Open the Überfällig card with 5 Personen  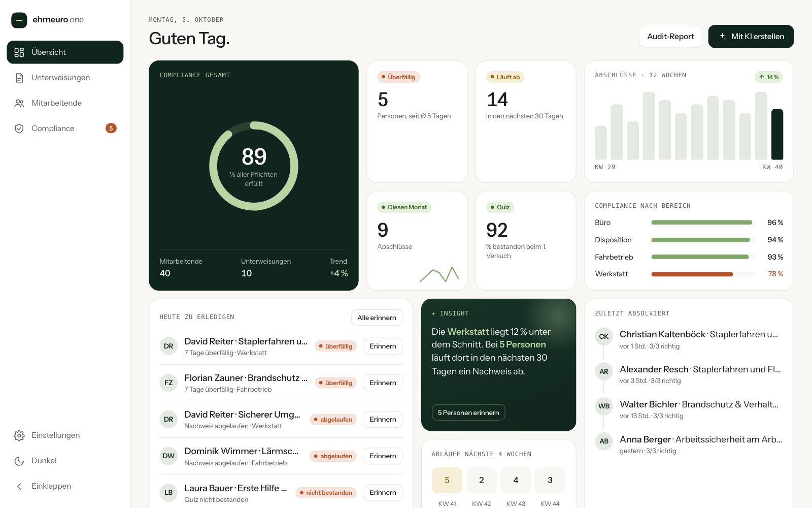(417, 121)
